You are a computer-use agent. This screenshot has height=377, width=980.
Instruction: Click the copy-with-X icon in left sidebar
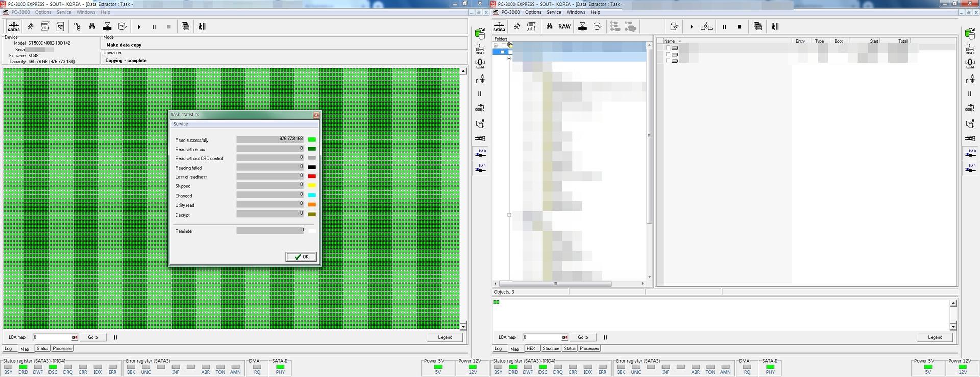click(480, 124)
